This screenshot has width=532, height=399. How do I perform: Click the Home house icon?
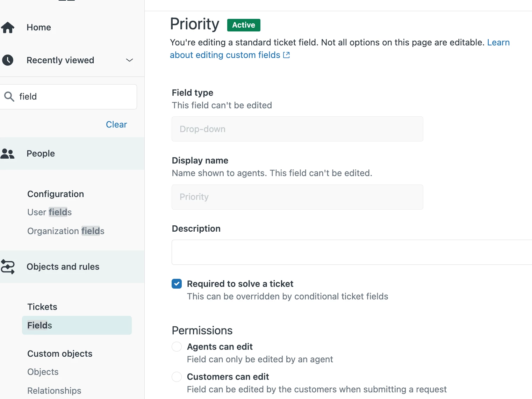(x=8, y=27)
